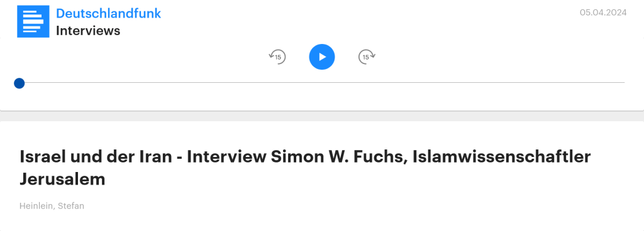
Task: Select the author name Heinlein, Stefan
Action: tap(52, 206)
